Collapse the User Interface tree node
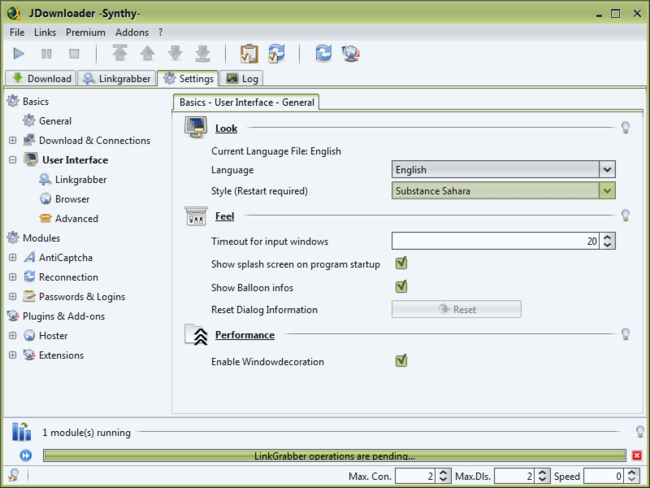This screenshot has width=650, height=488. click(x=12, y=160)
